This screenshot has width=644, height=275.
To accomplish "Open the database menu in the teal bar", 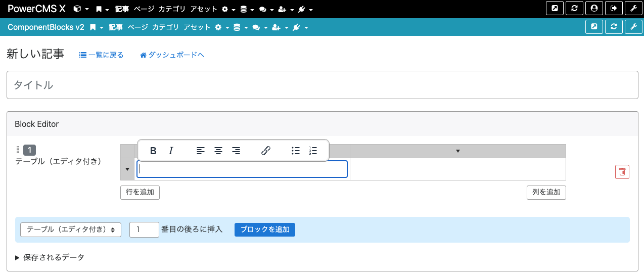I will [x=240, y=27].
